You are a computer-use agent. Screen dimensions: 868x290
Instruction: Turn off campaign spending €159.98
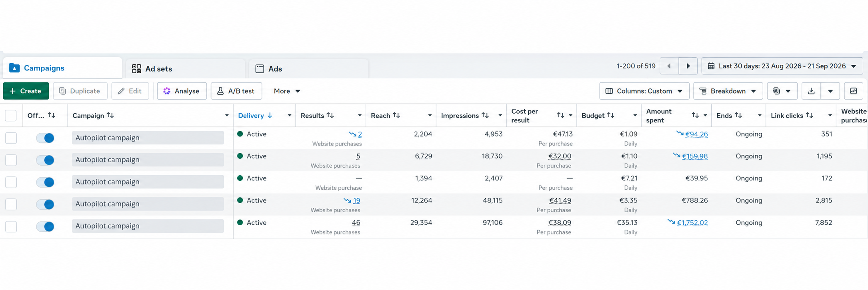tap(45, 160)
